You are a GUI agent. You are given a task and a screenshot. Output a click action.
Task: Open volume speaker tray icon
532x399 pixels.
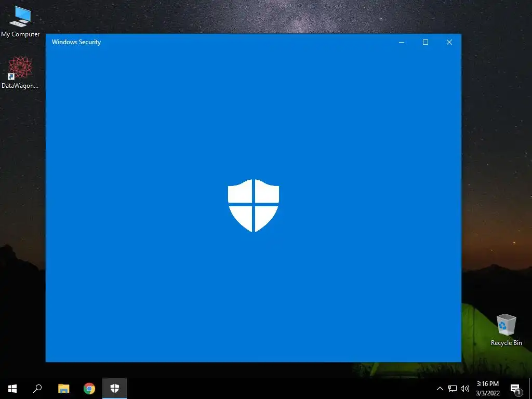(x=465, y=389)
